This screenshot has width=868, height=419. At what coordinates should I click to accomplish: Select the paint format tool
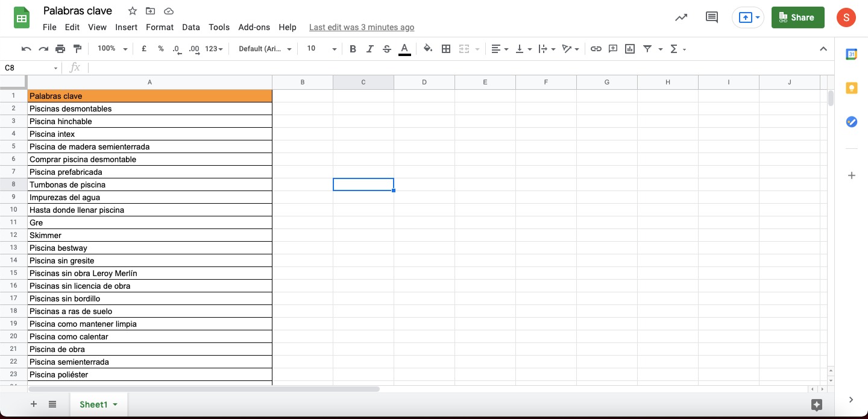coord(77,49)
